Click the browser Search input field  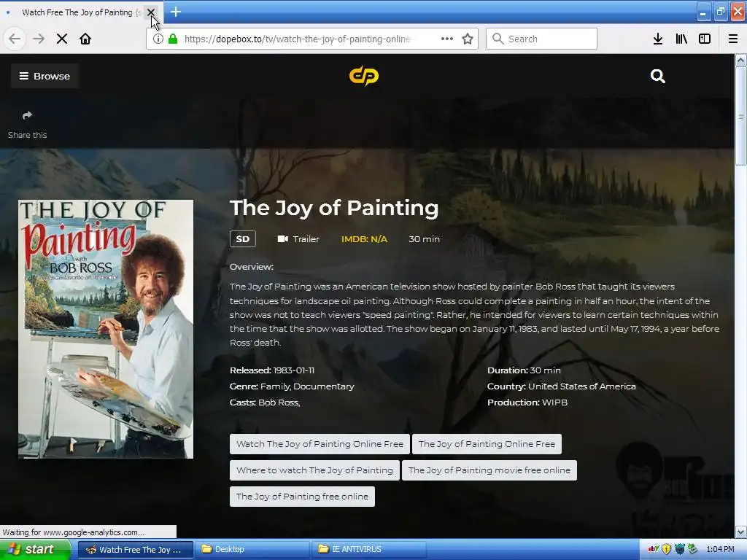point(542,39)
